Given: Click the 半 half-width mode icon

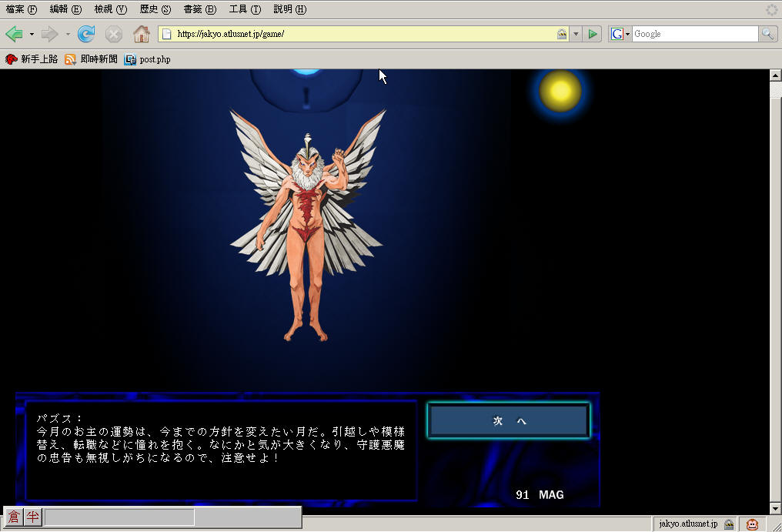Looking at the screenshot, I should pyautogui.click(x=33, y=517).
